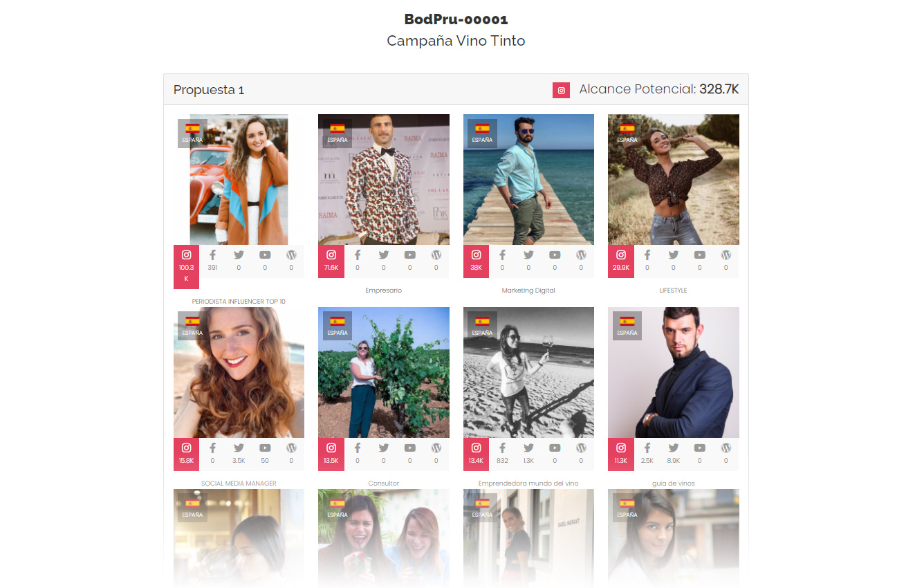Click the Instagram badge showing 71.6K
This screenshot has width=924, height=588.
(331, 261)
